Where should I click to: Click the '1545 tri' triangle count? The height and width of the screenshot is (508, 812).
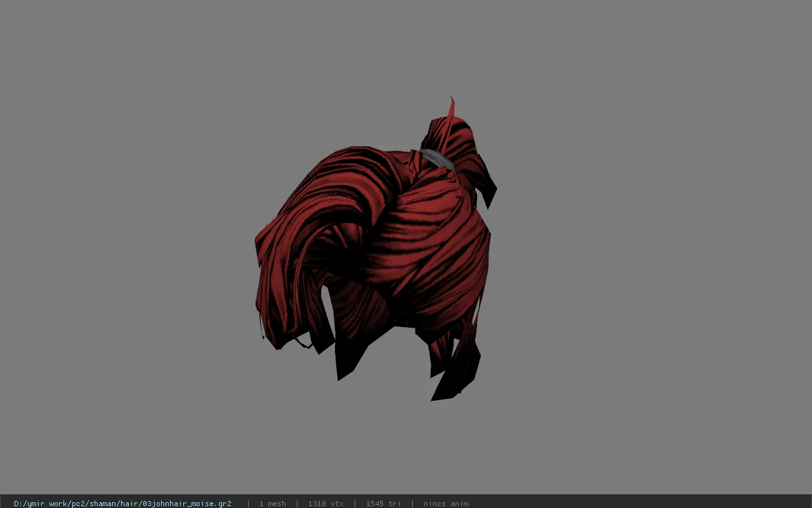pyautogui.click(x=383, y=504)
